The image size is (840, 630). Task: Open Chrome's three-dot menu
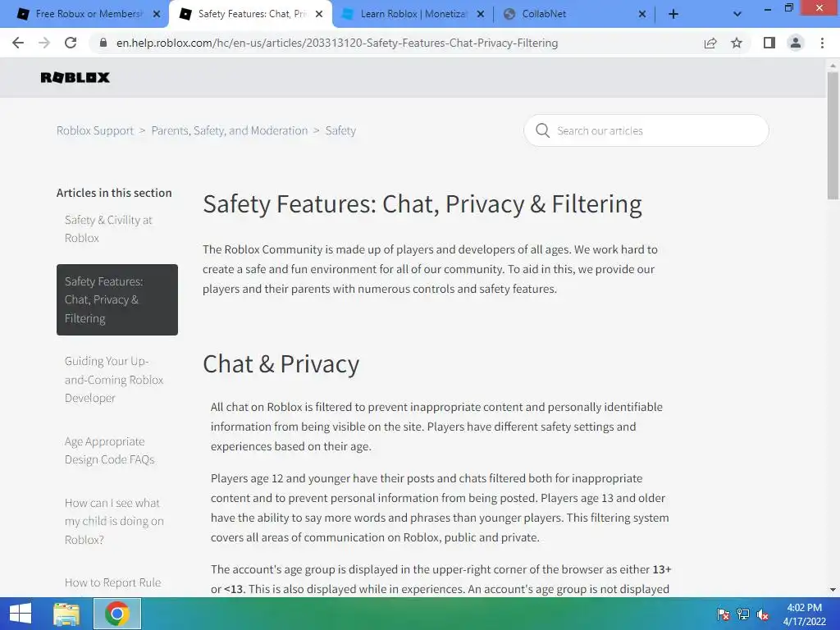click(822, 43)
